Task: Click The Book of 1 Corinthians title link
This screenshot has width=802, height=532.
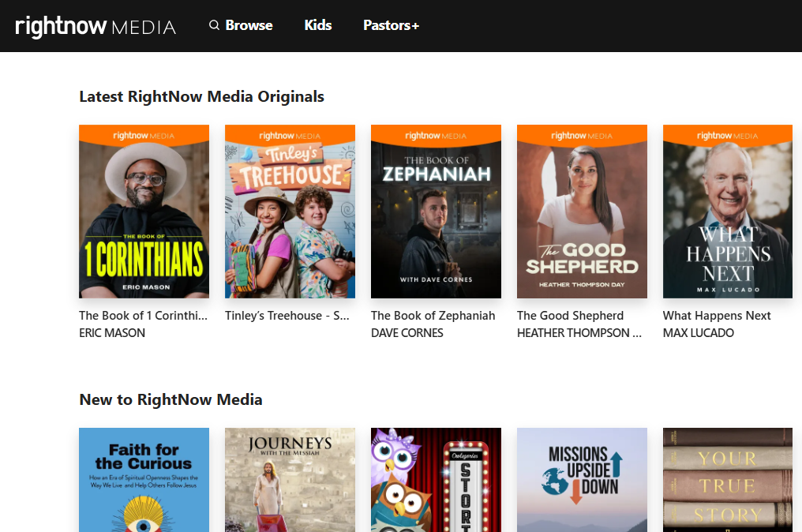Action: [x=144, y=316]
